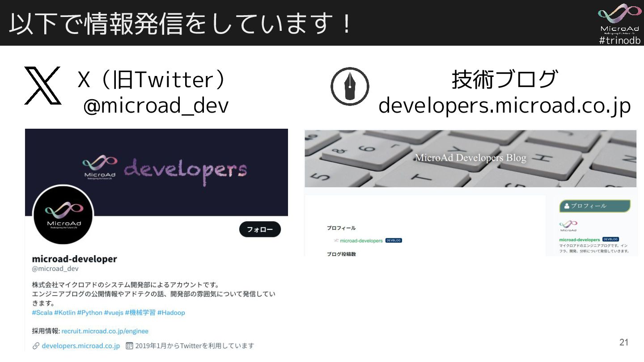644x362 pixels.
Task: Click the 2019年1月からTwitterを利用しています text
Action: tap(195, 345)
